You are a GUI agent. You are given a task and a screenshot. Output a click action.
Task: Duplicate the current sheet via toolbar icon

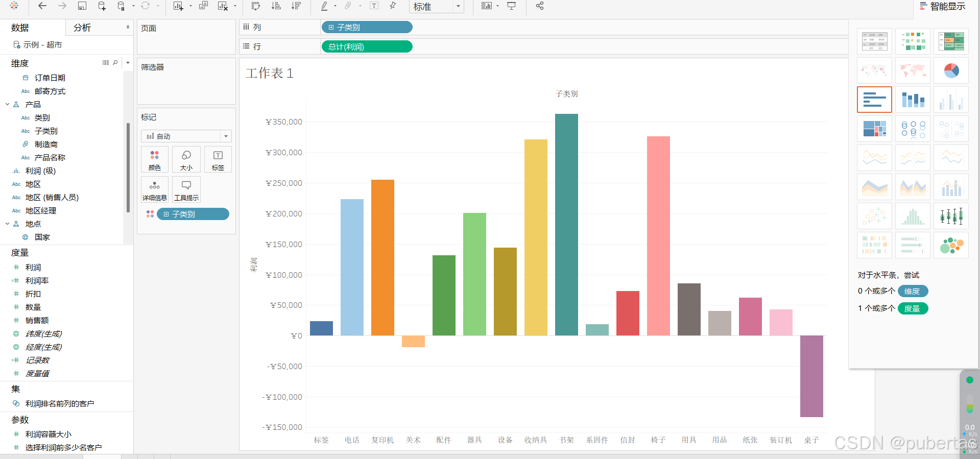203,6
